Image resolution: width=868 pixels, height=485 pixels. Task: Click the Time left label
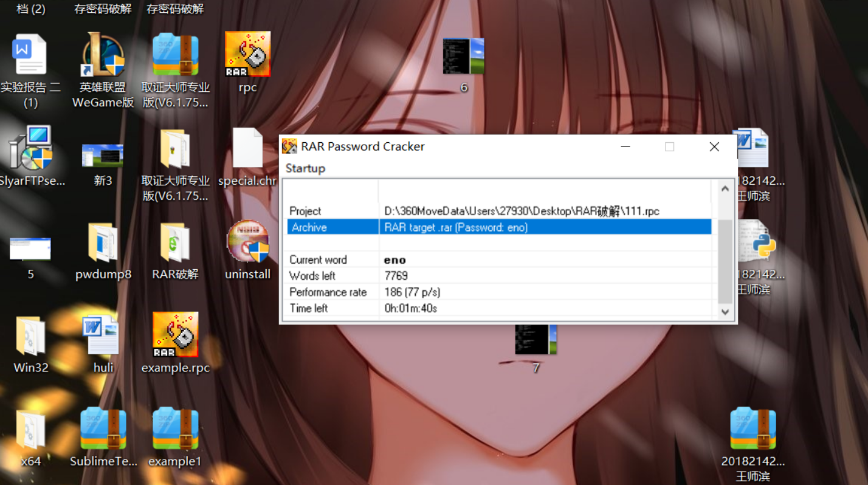pyautogui.click(x=308, y=308)
